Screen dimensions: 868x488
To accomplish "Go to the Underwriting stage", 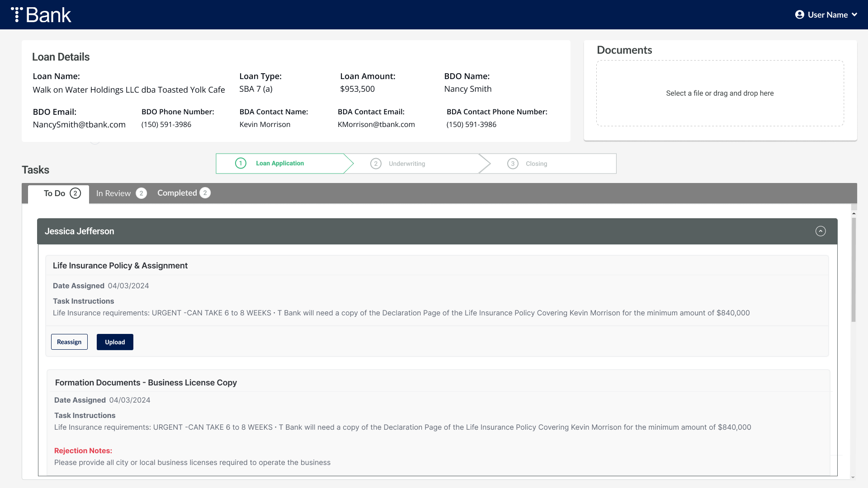I will (x=406, y=164).
